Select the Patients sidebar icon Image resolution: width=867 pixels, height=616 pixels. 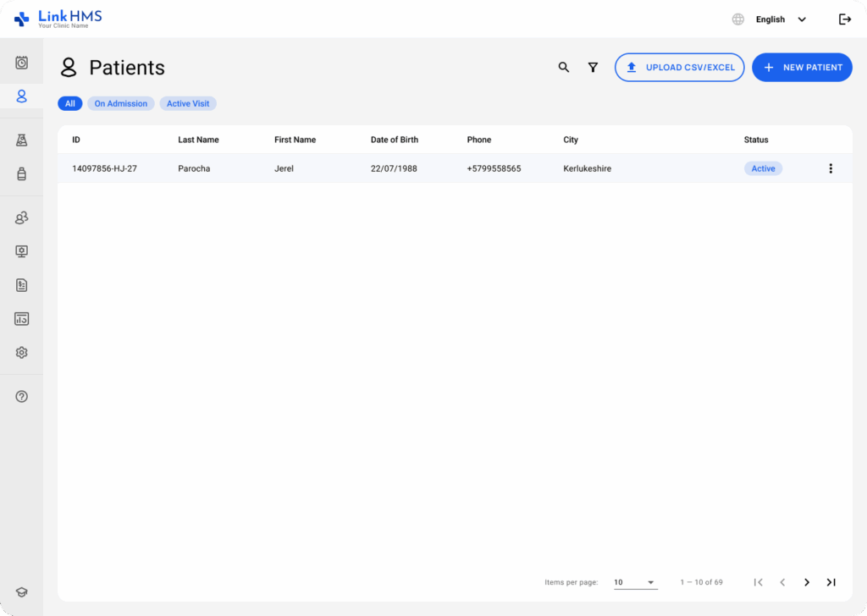[21, 96]
